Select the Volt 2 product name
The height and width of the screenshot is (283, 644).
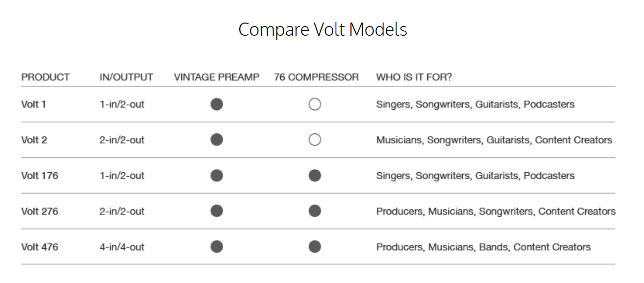point(34,140)
